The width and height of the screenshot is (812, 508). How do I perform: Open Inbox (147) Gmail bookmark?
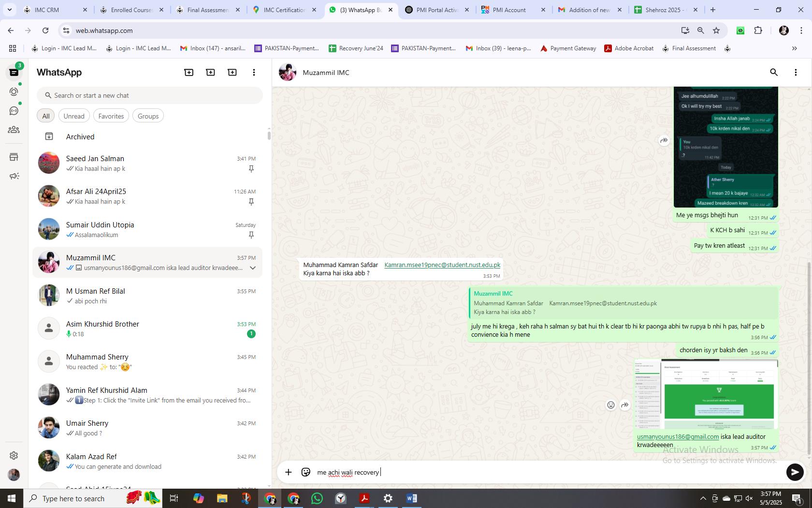pyautogui.click(x=213, y=48)
